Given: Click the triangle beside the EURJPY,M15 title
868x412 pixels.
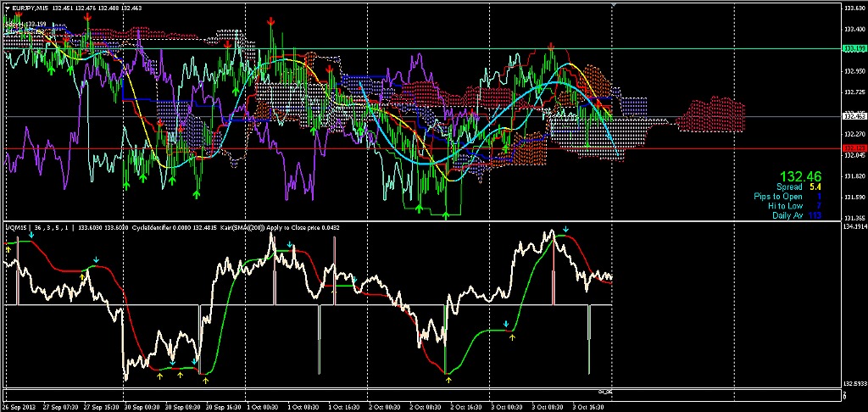Looking at the screenshot, I should tap(7, 8).
